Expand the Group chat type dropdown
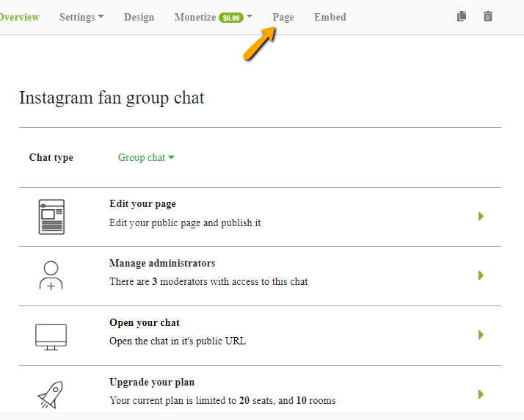 [146, 158]
